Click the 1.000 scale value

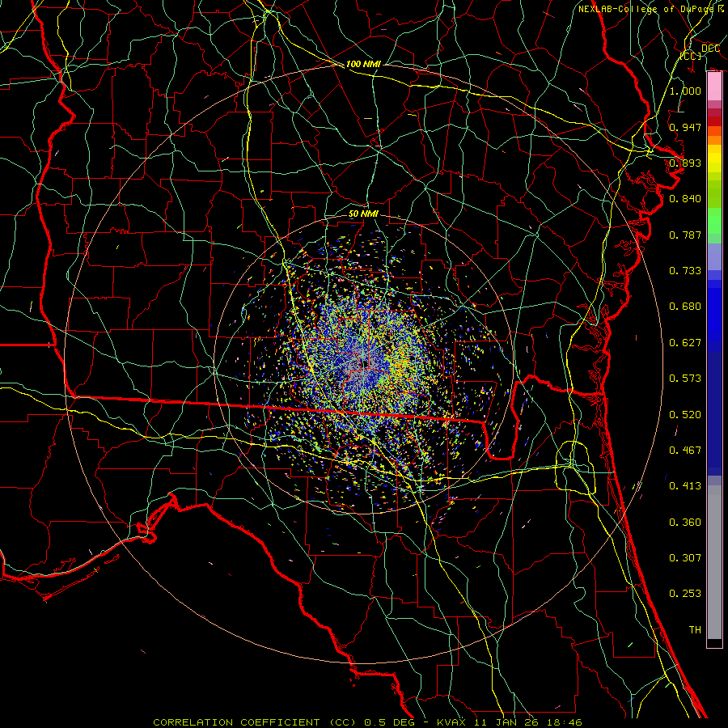pos(685,91)
